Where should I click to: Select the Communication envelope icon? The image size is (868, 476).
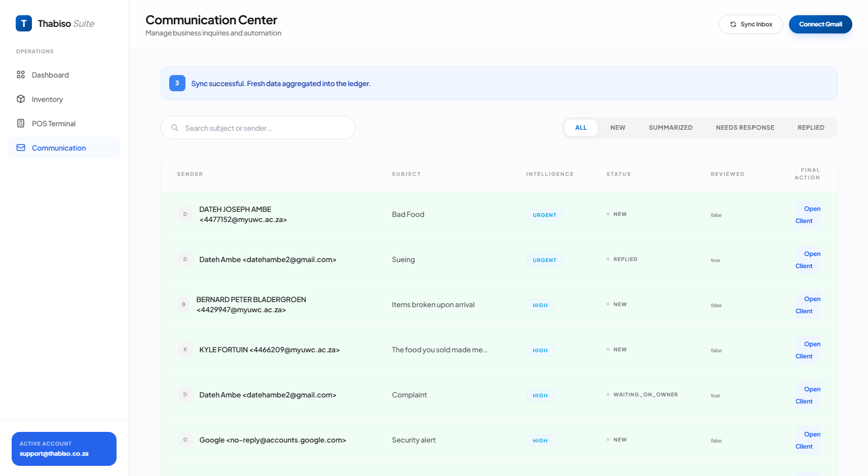[x=21, y=148]
